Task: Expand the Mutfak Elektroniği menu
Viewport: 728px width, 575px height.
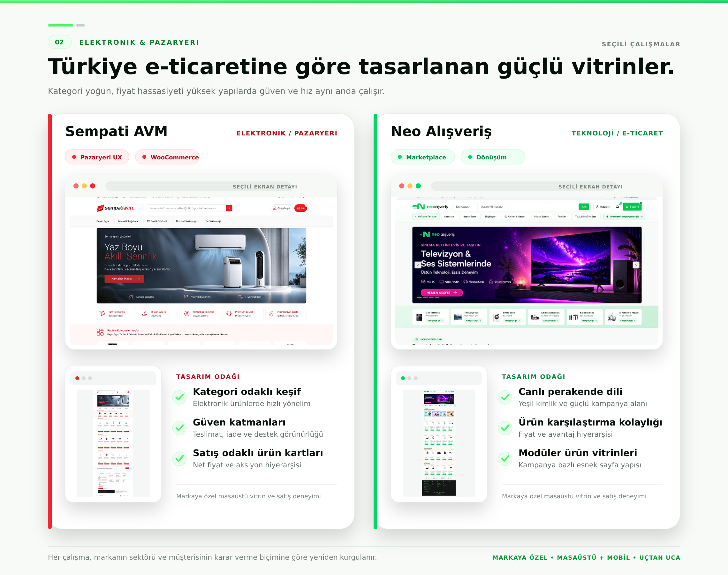Action: [187, 221]
